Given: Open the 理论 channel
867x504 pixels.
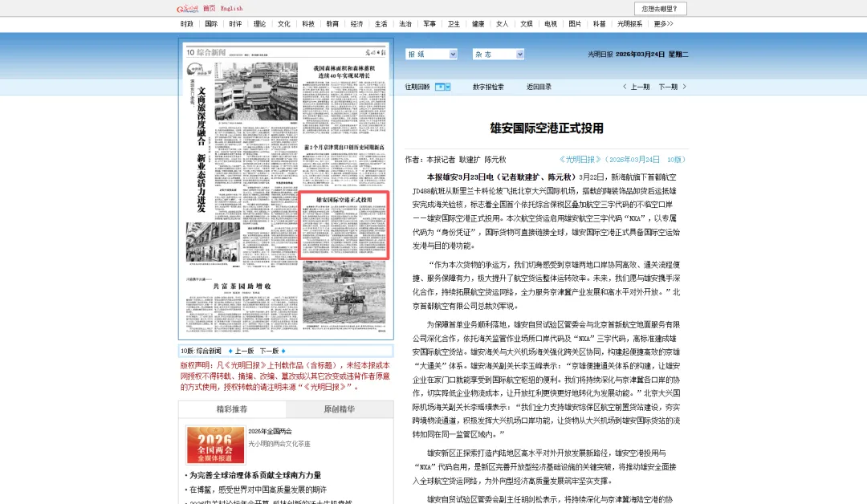Looking at the screenshot, I should pyautogui.click(x=260, y=24).
